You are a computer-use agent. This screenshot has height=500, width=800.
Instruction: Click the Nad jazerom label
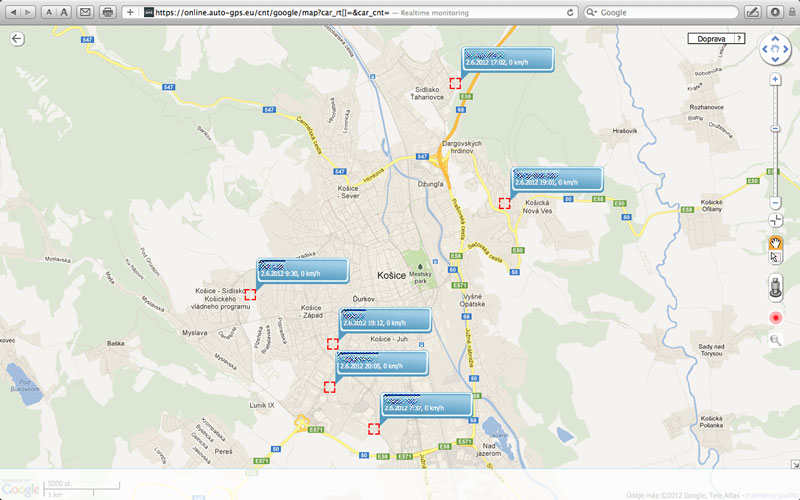(489, 449)
